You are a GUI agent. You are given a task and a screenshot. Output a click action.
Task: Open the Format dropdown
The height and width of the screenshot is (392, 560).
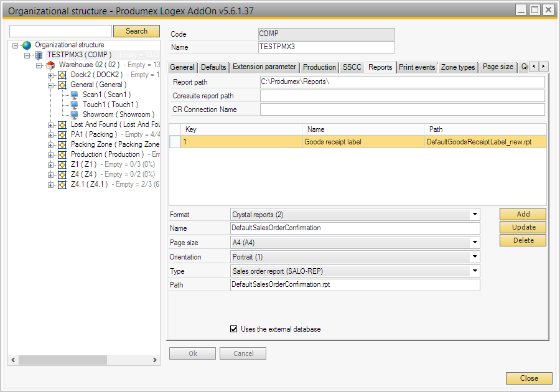coord(475,215)
